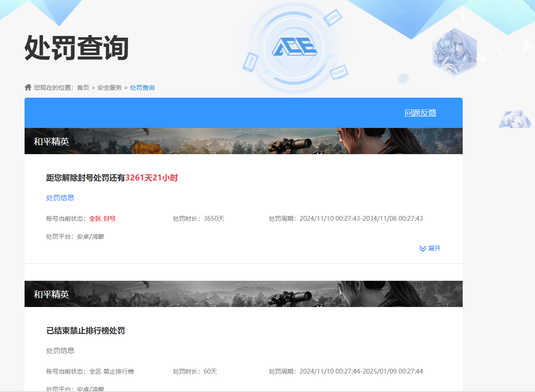The image size is (535, 392).
Task: Click the monitor GAME icon below-right of ACE logo
Action: pyautogui.click(x=339, y=72)
